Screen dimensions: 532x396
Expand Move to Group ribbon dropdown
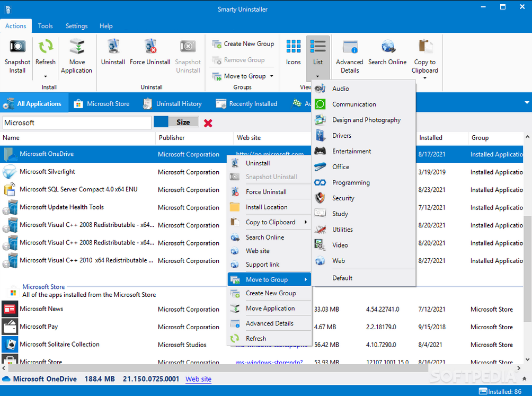pos(272,76)
